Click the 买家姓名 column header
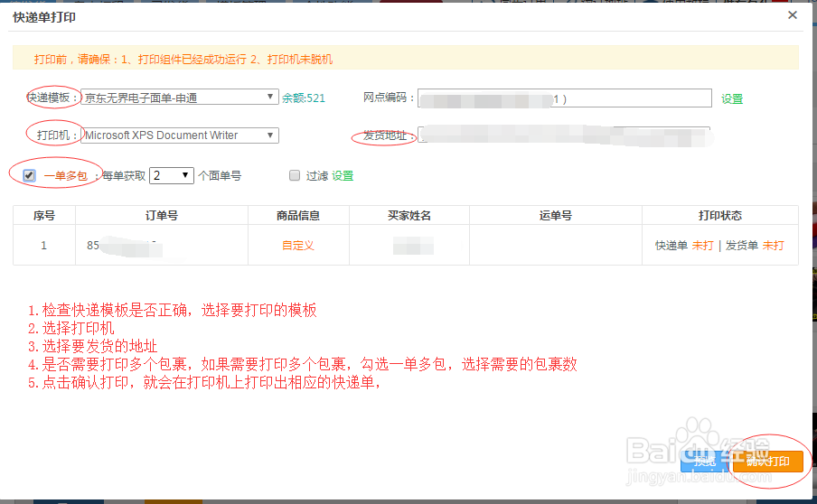 point(409,216)
